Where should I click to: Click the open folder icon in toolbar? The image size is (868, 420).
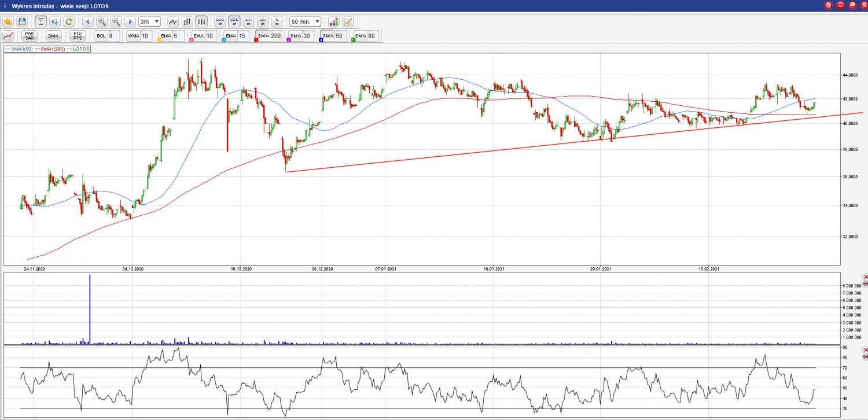click(x=8, y=21)
